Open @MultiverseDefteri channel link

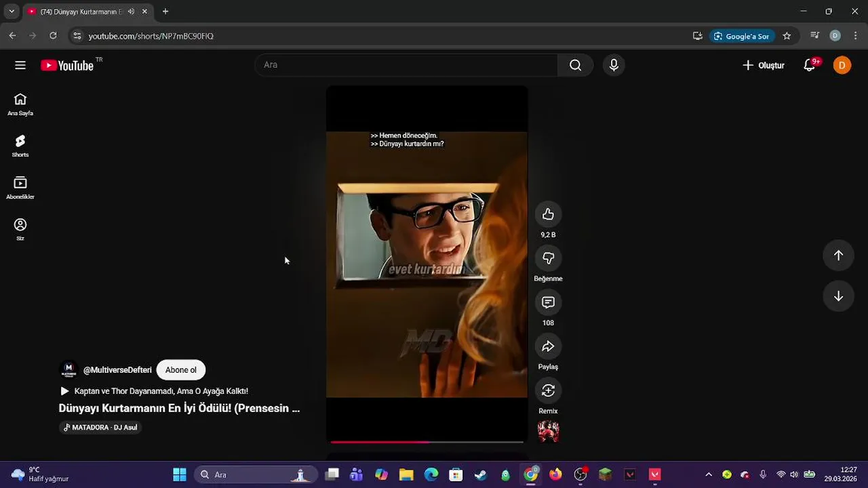[117, 370]
